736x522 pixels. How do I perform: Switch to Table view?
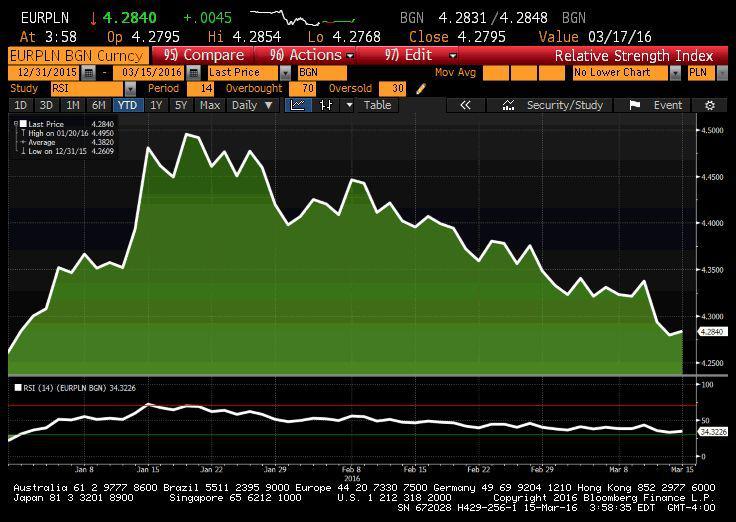(377, 105)
